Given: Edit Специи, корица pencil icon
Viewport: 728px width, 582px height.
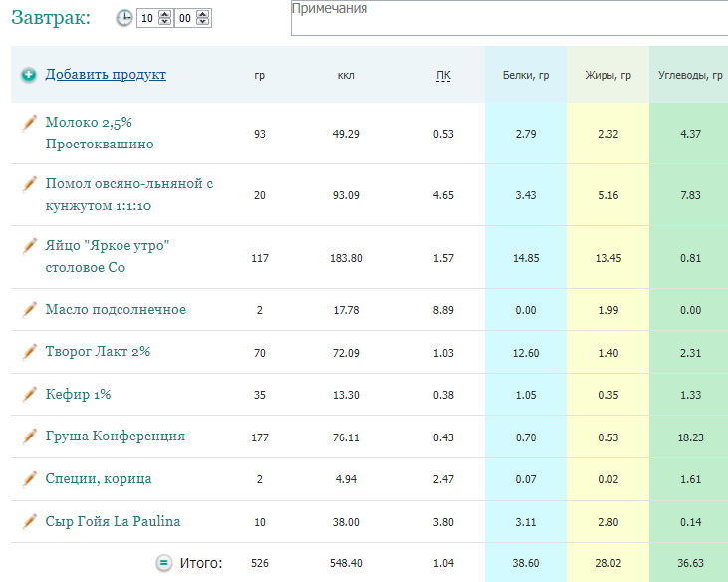Looking at the screenshot, I should (29, 479).
